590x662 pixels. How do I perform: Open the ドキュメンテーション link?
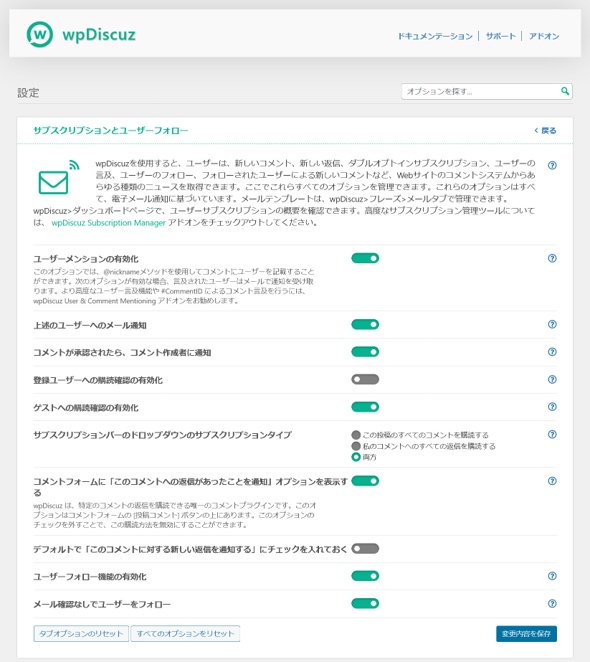(x=435, y=36)
